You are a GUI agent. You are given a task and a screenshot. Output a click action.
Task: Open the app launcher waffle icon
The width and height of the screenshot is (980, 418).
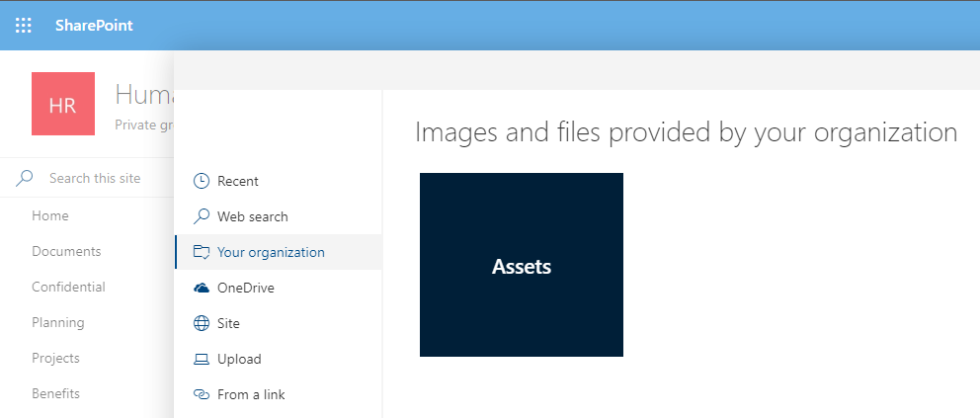click(23, 26)
